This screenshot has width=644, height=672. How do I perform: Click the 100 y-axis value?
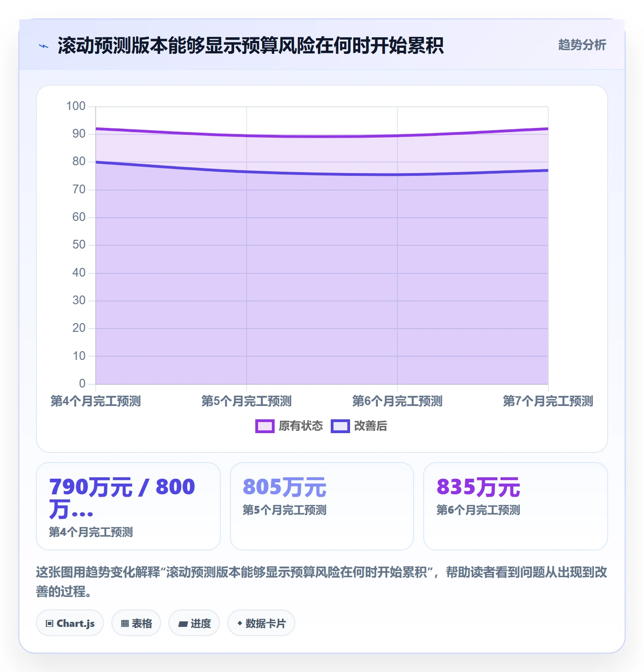pyautogui.click(x=76, y=106)
